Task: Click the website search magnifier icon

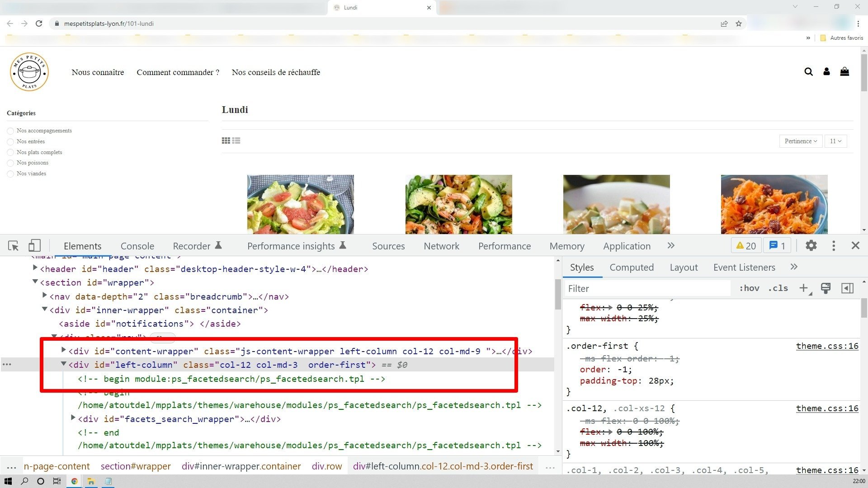Action: pos(808,72)
